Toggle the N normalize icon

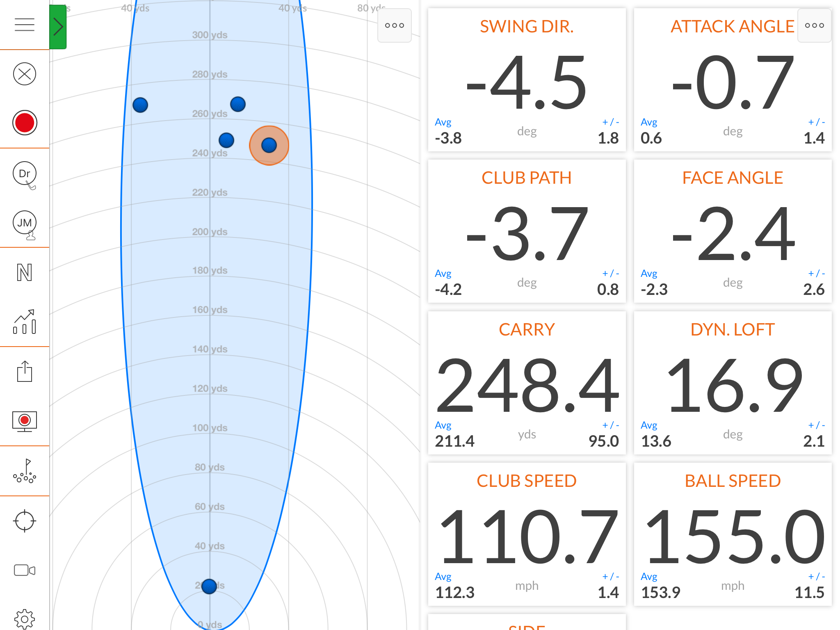25,273
